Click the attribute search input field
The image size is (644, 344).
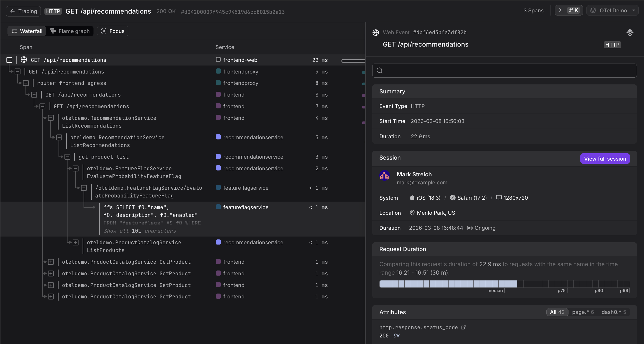coord(504,70)
